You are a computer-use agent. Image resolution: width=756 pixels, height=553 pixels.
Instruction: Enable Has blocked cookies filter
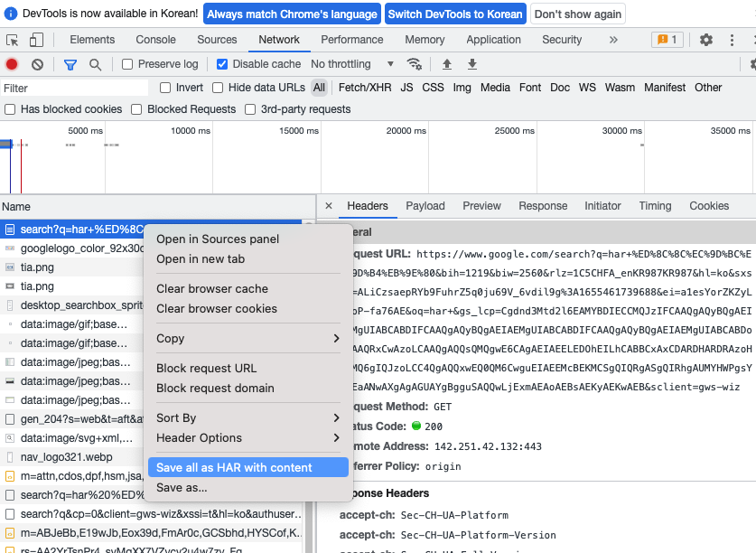click(10, 109)
